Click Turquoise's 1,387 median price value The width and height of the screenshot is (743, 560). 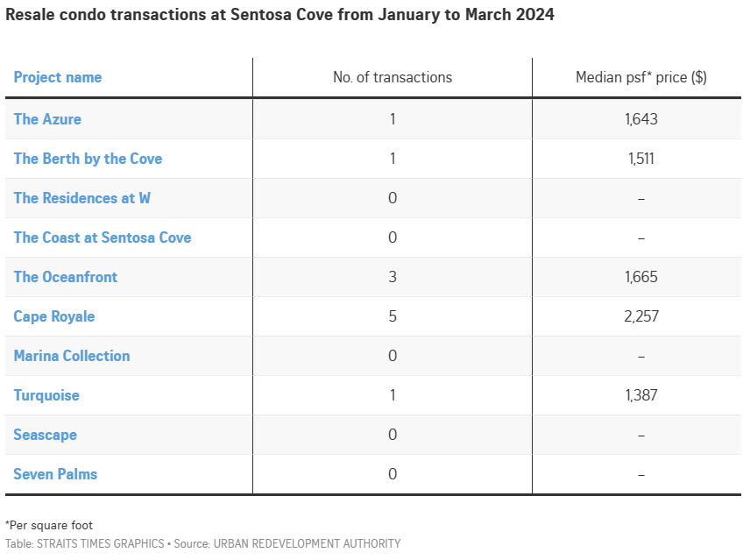coord(640,395)
